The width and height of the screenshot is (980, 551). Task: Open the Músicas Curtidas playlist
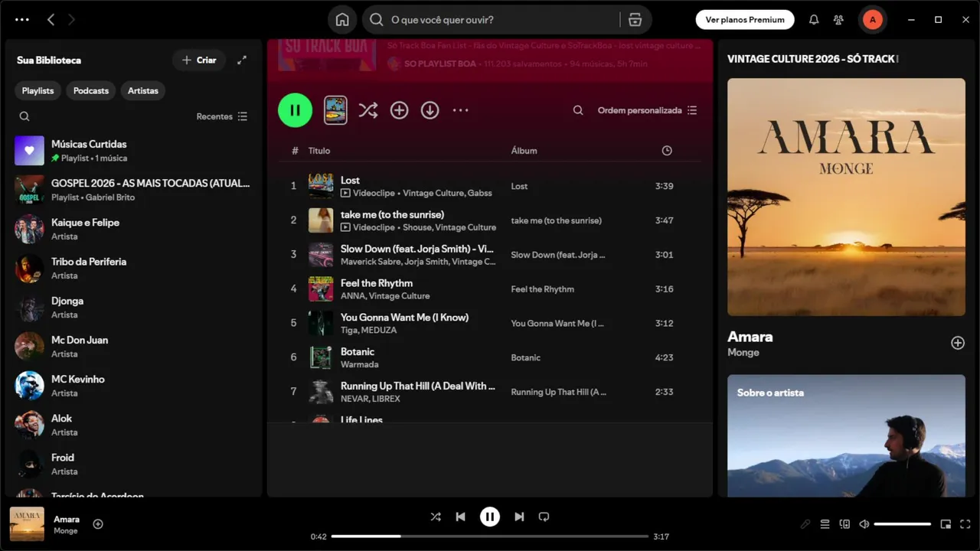133,151
